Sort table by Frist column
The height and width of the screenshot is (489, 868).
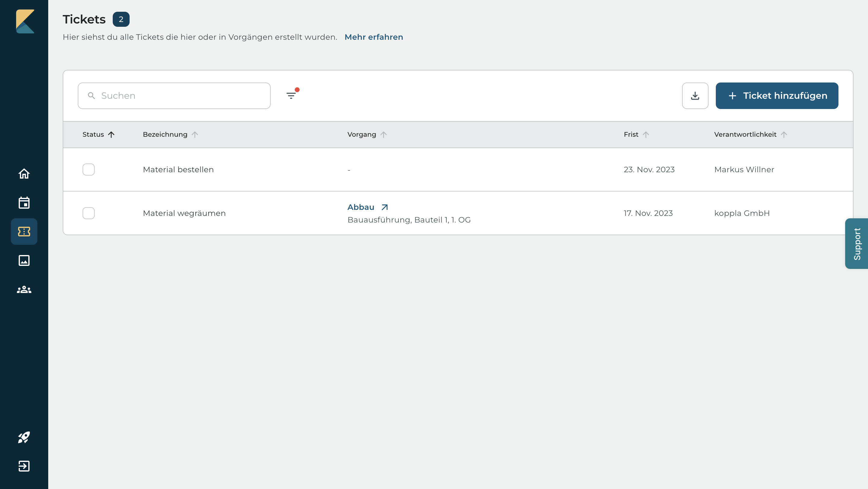637,135
